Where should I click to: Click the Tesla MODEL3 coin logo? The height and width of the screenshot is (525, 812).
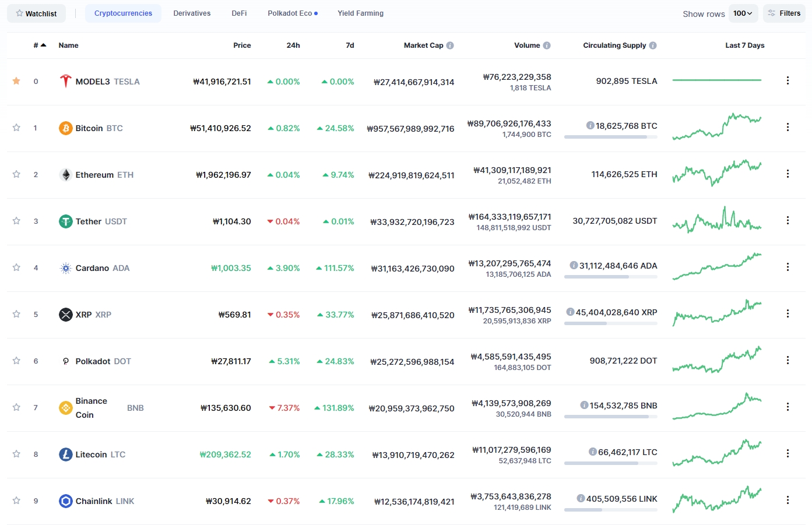[65, 81]
